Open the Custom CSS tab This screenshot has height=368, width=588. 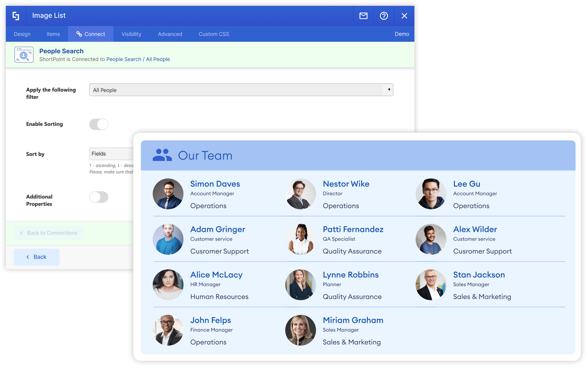pos(214,34)
